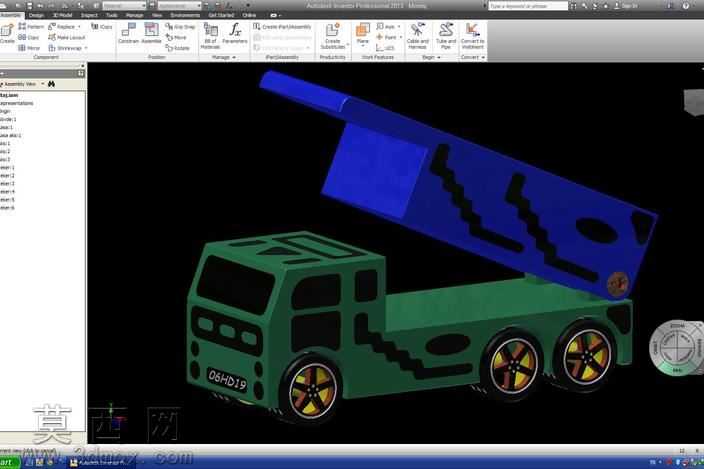Viewport: 704px width, 469px height.
Task: Expand the Manage panel dropdown
Action: 234,57
